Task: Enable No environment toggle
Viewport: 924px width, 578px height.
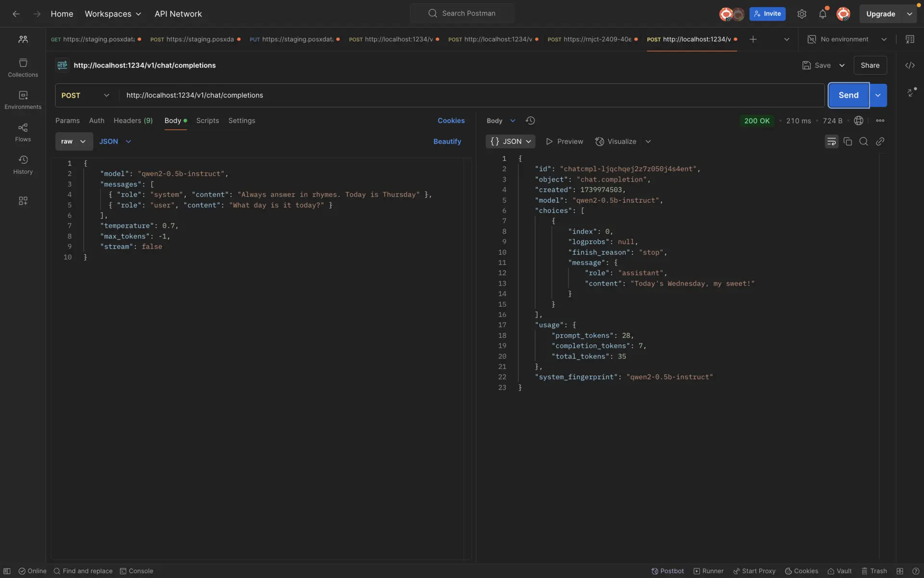Action: [x=845, y=39]
